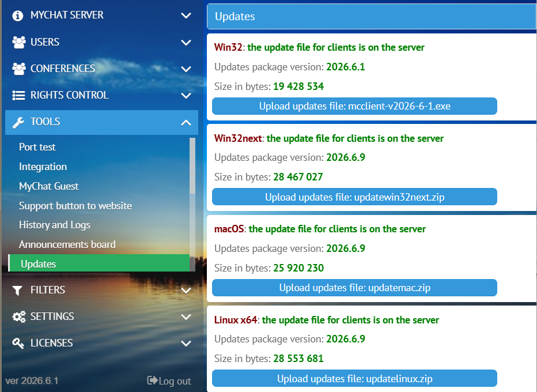Expand the FILTERS section chevron
537x392 pixels.
click(186, 290)
